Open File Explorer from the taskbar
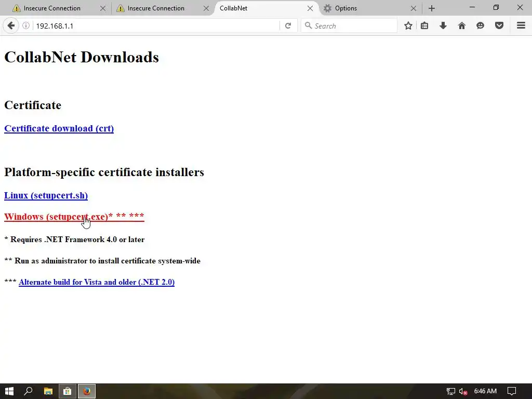The height and width of the screenshot is (399, 532). (x=48, y=391)
